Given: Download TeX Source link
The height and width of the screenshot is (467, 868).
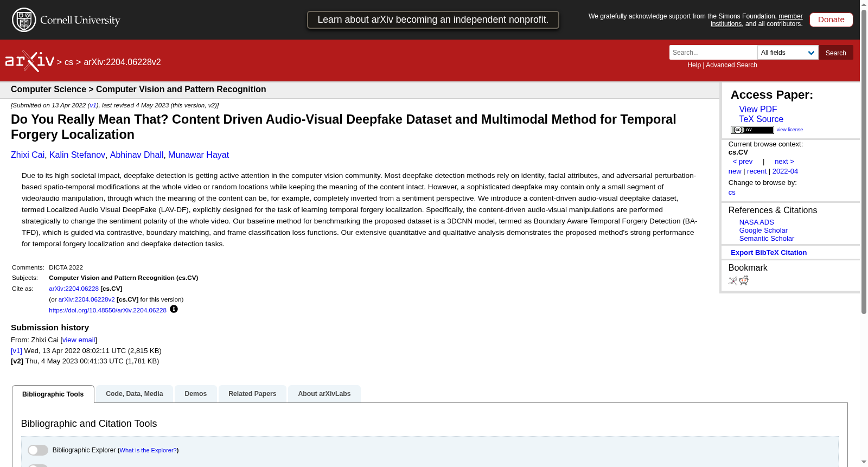Looking at the screenshot, I should coord(761,119).
